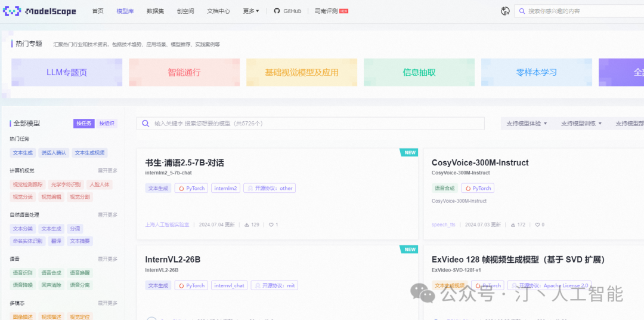Filter by 视觉分类 task
The image size is (644, 320).
point(23,196)
